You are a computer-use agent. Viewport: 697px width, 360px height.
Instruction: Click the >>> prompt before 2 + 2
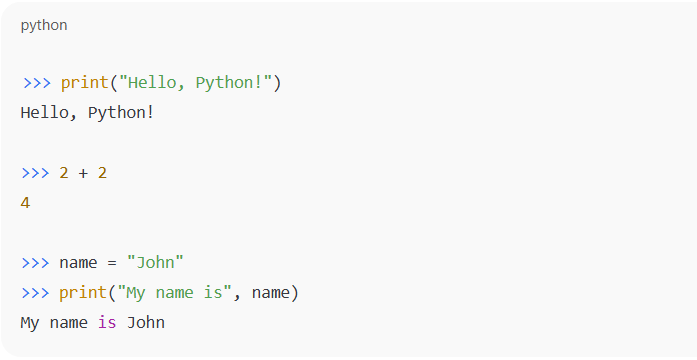(x=36, y=173)
